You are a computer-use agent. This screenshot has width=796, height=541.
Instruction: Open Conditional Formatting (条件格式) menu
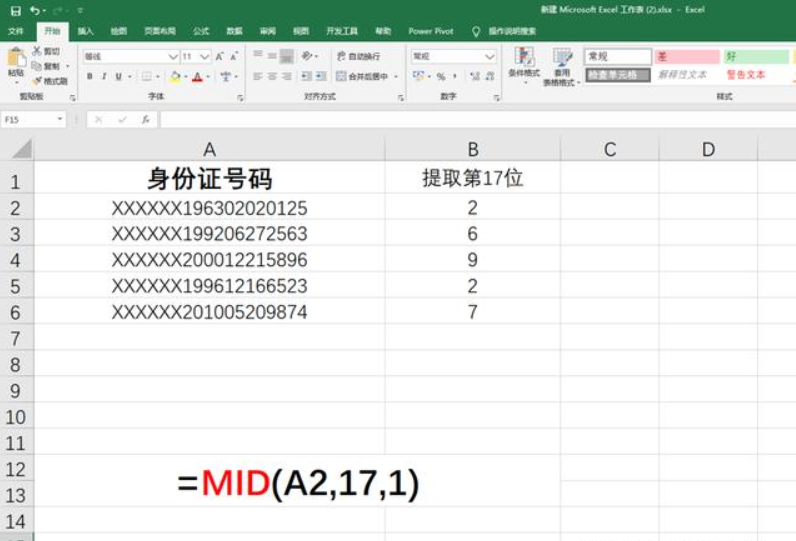coord(524,64)
